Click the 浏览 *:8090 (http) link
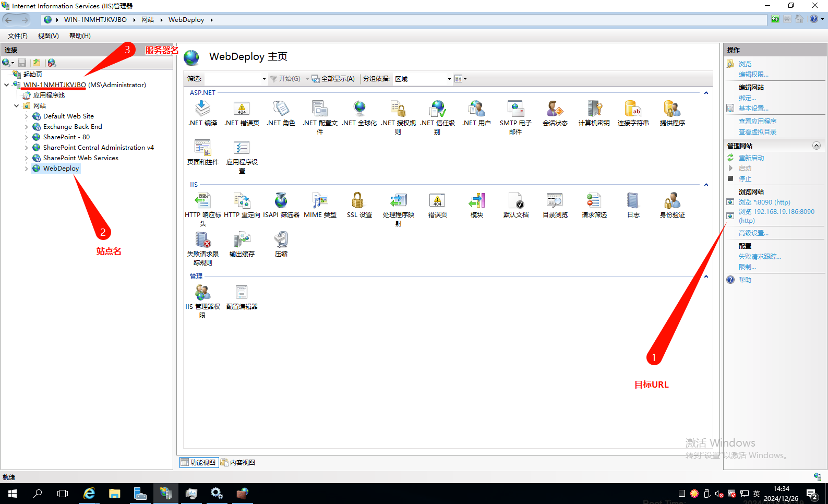The image size is (828, 504). [764, 202]
